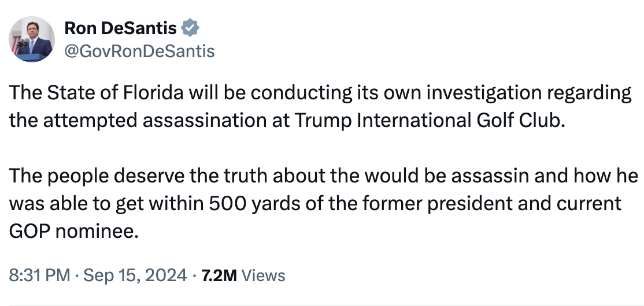Click the phrase 'The people deserve the truth'
The width and height of the screenshot is (644, 306).
(x=138, y=176)
